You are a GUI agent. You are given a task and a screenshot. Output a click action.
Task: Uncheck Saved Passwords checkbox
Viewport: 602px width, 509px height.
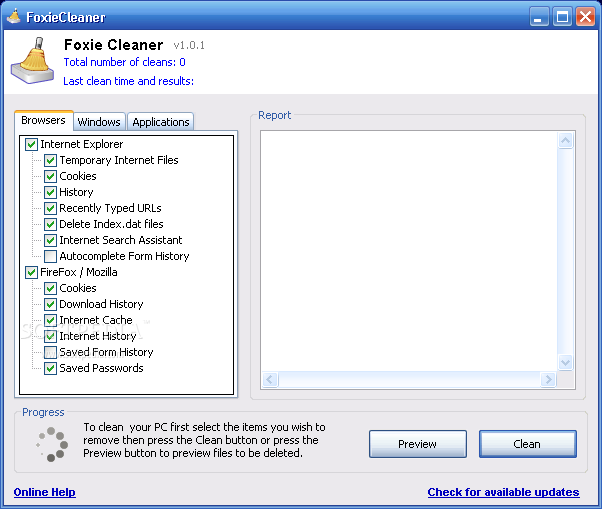(50, 369)
